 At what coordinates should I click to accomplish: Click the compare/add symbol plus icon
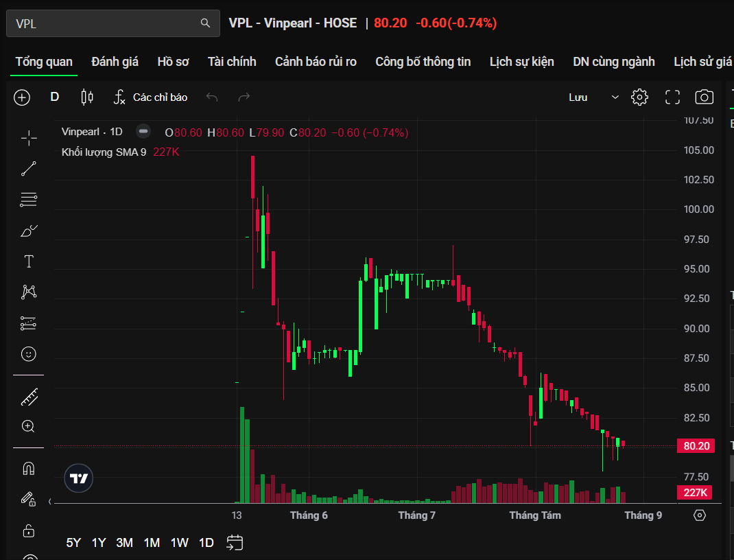tap(22, 97)
